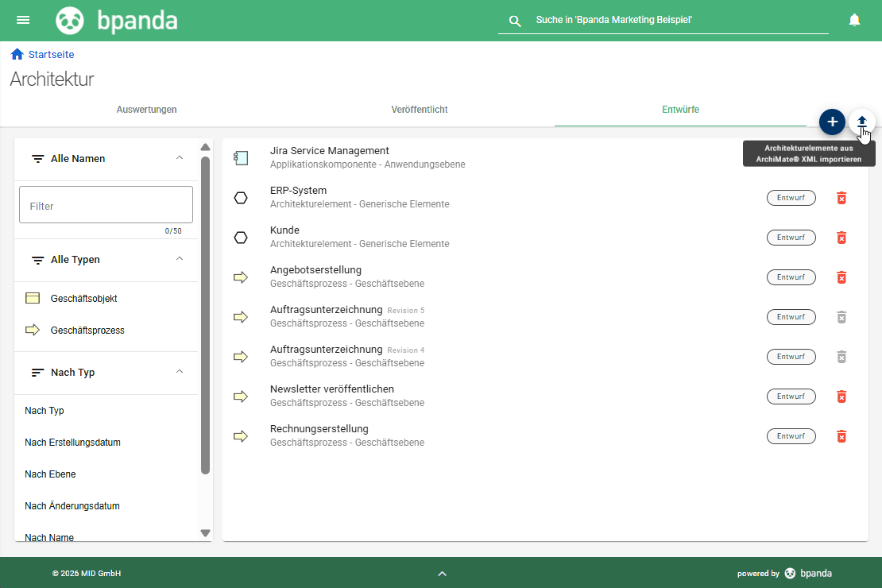Expand the footer with the up chevron
882x588 pixels.
pyautogui.click(x=442, y=574)
